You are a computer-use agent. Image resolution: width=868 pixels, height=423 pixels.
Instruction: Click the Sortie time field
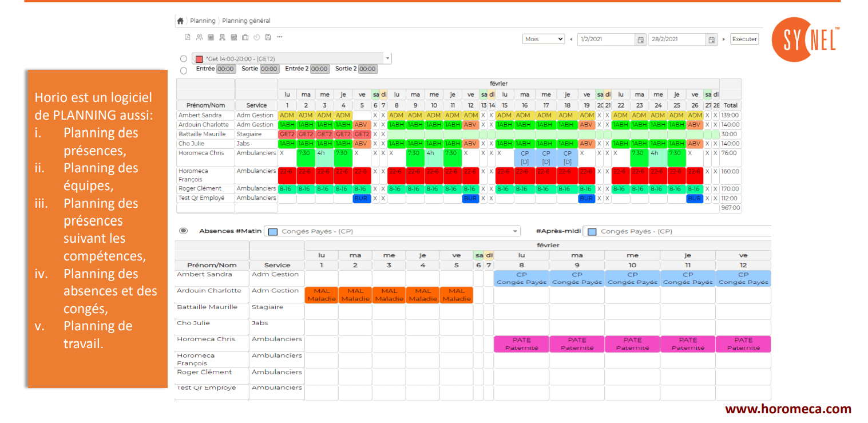(269, 69)
